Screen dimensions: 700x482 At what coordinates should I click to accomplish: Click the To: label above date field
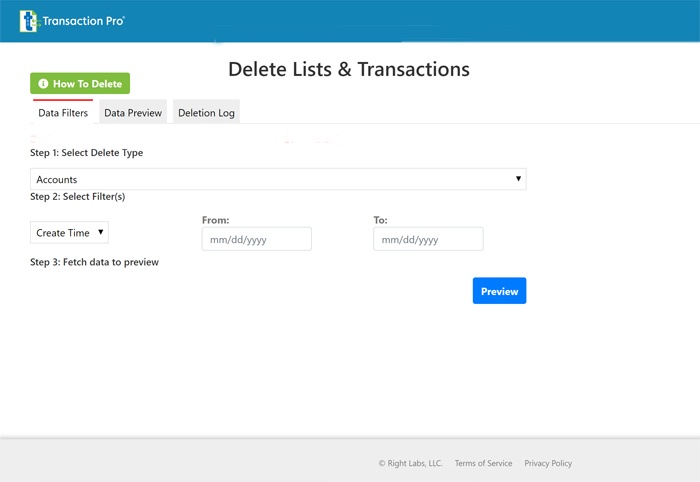pyautogui.click(x=380, y=219)
